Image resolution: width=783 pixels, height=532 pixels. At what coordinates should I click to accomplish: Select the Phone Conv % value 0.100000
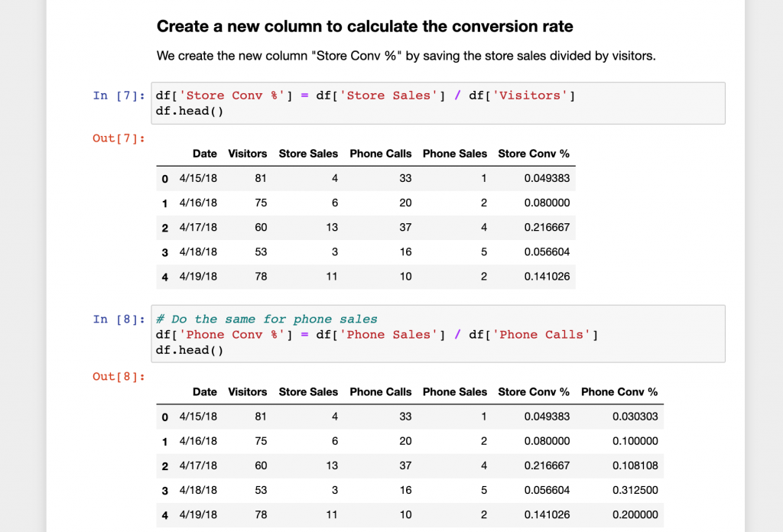635,441
